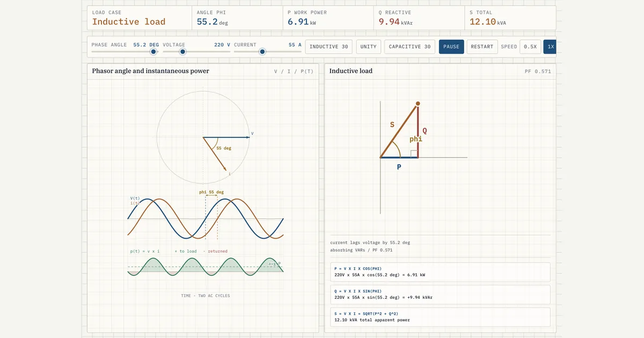Click the 'phi 55 deg' waveform marker label
This screenshot has width=644, height=338.
point(211,192)
